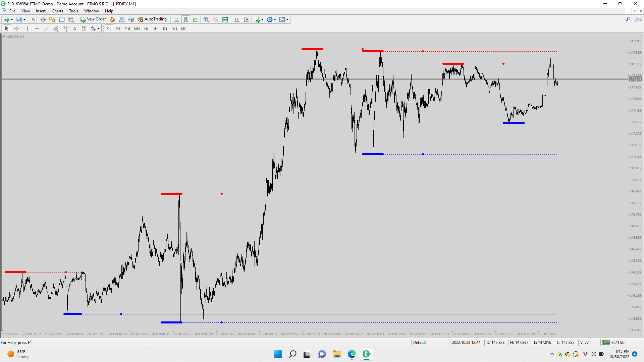
Task: Draw a trendline with the tool
Action: tap(47, 29)
